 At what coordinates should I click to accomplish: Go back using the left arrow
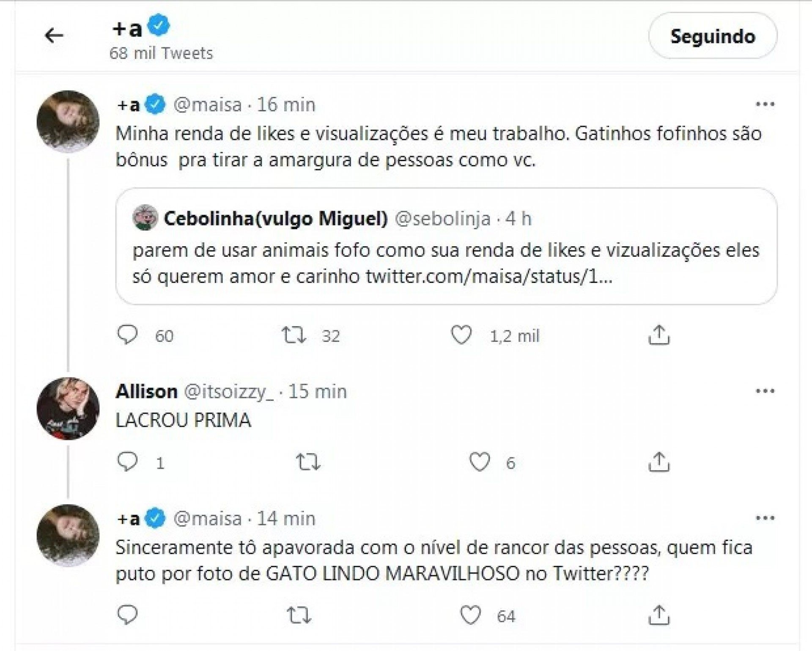pos(54,36)
